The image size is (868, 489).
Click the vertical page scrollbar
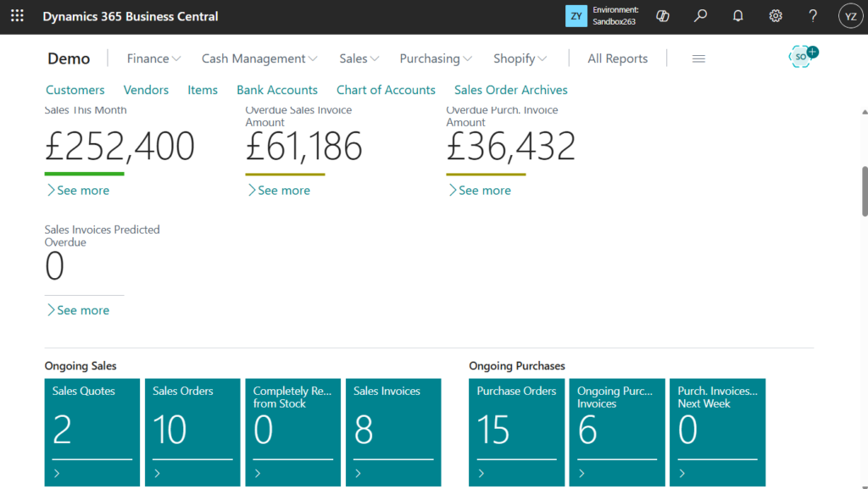click(864, 191)
